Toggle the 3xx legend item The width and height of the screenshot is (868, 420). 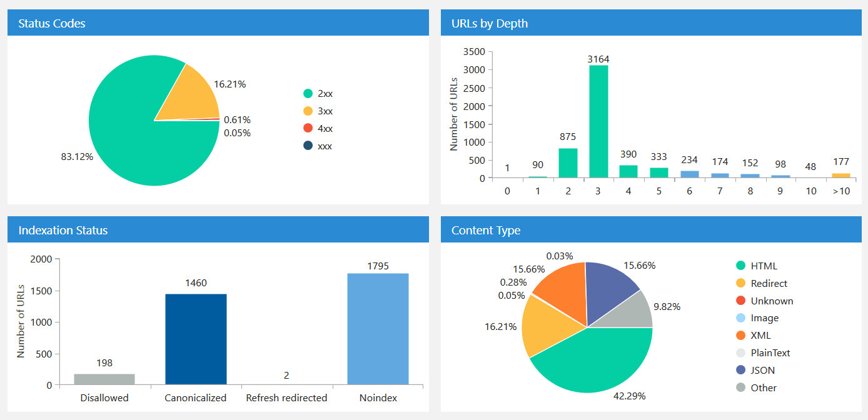tap(318, 111)
